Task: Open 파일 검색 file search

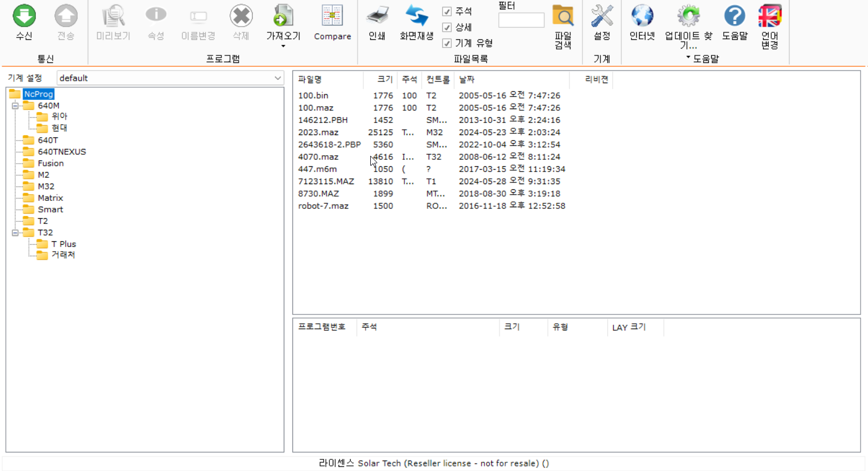Action: (x=563, y=17)
